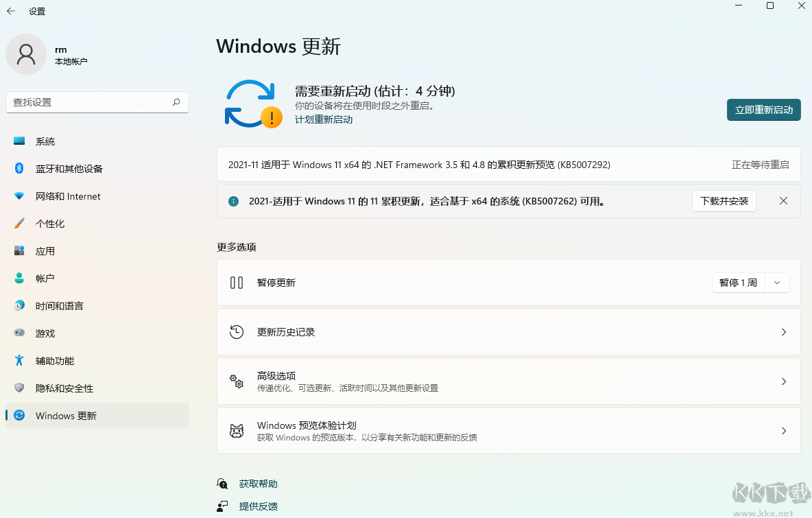Open 系统 settings from the sidebar
This screenshot has width=812, height=518.
tap(45, 141)
